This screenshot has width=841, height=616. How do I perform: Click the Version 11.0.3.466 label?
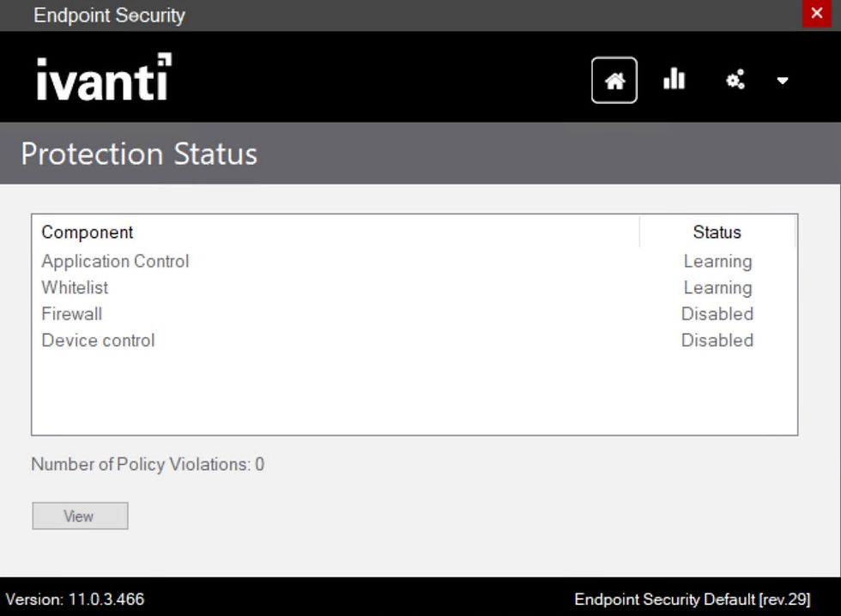click(75, 599)
